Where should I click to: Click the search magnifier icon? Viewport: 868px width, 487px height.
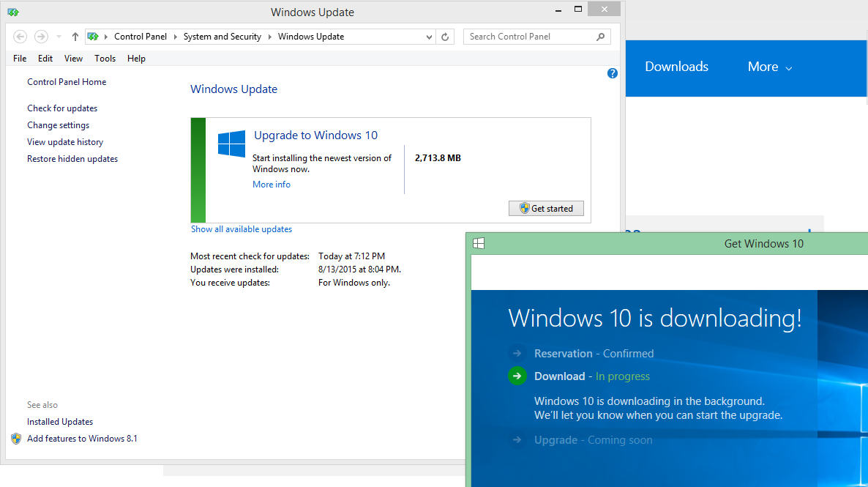[x=601, y=37]
